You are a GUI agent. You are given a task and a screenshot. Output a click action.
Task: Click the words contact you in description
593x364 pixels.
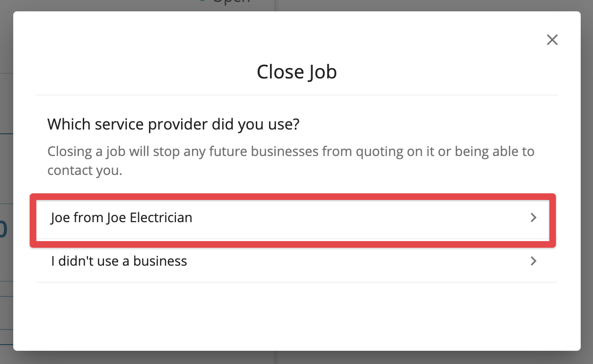click(85, 171)
